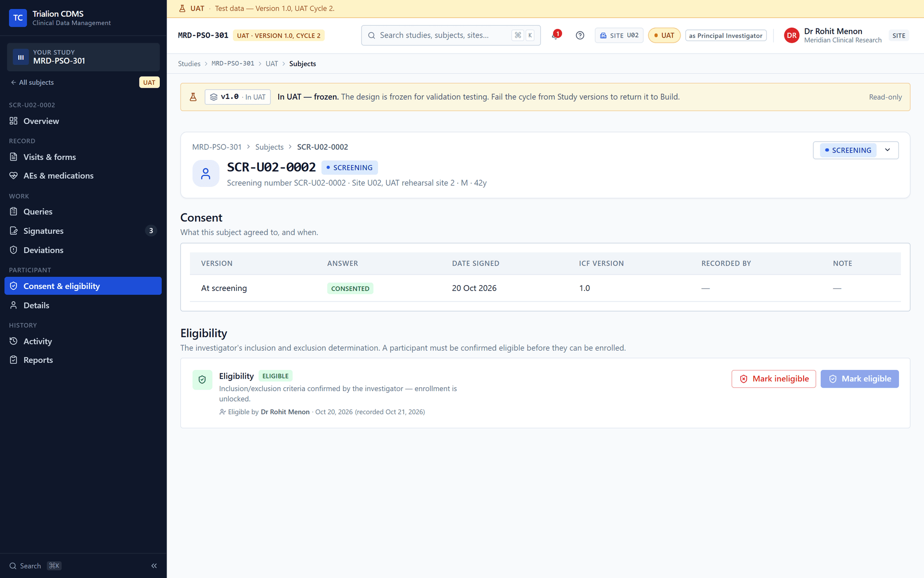Viewport: 924px width, 578px height.
Task: Open the YOUR STUDY MRD-PSO-301 switcher
Action: pyautogui.click(x=83, y=57)
